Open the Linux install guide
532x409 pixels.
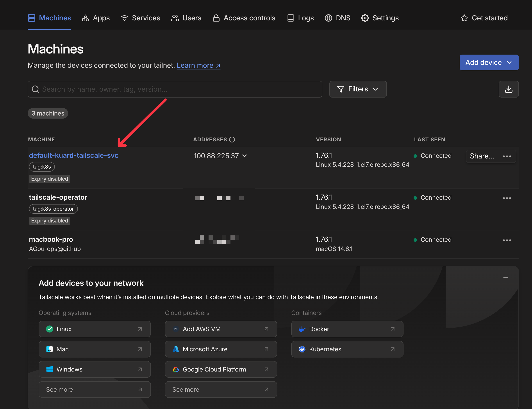95,329
